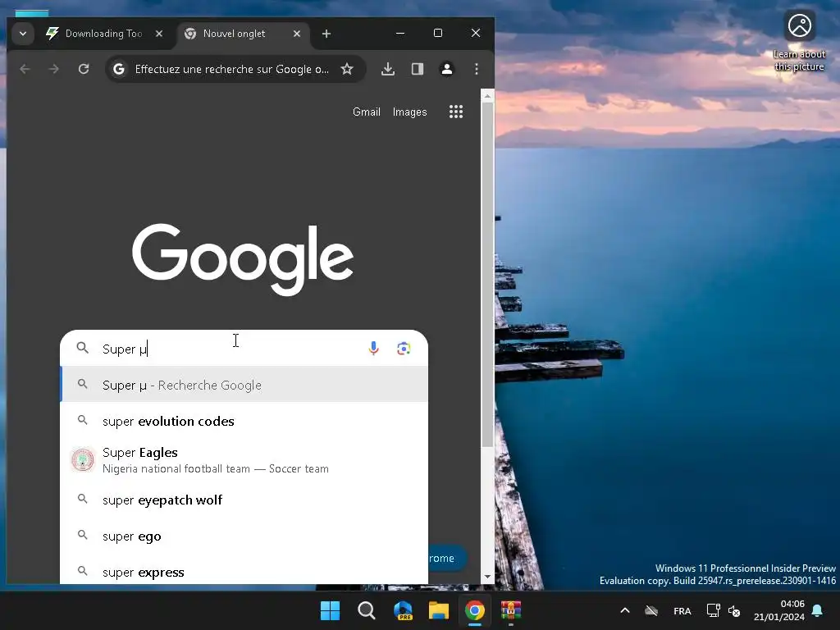The image size is (840, 630).
Task: Open Chrome downloads icon
Action: pos(388,69)
